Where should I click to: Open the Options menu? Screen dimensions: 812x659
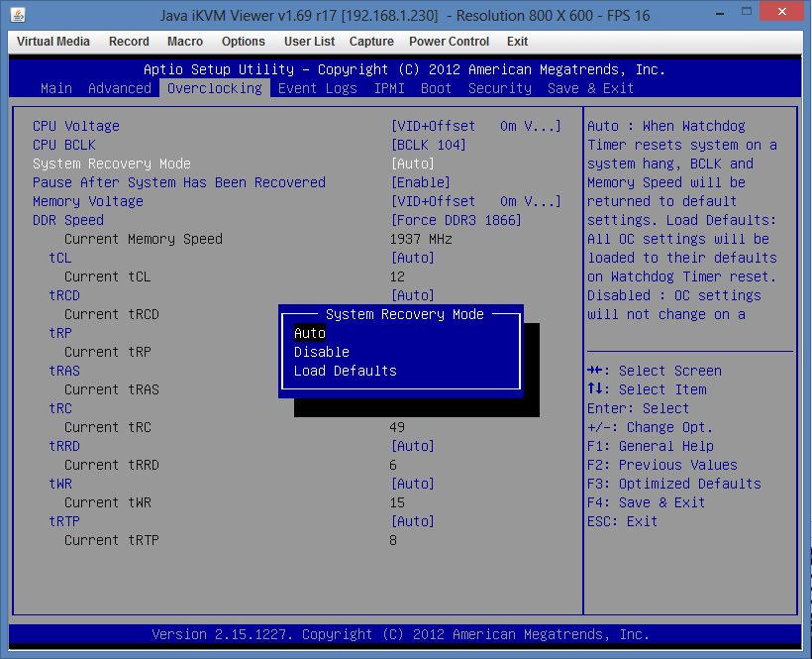[243, 42]
